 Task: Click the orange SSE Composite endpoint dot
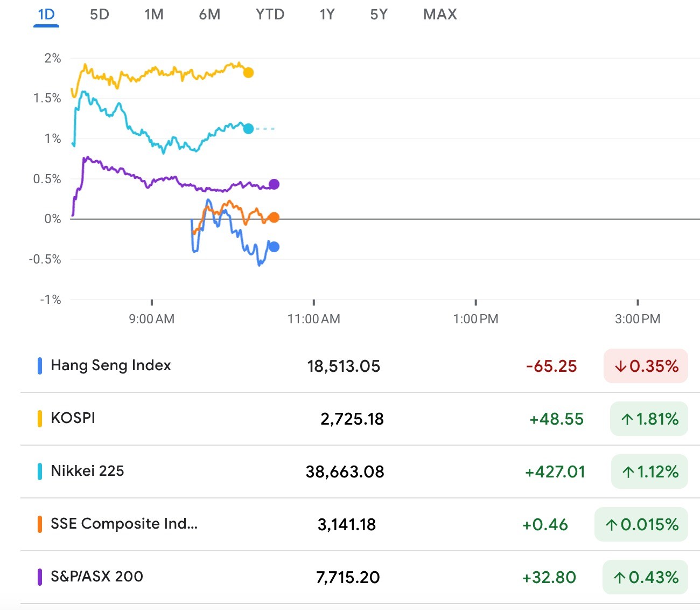[274, 218]
